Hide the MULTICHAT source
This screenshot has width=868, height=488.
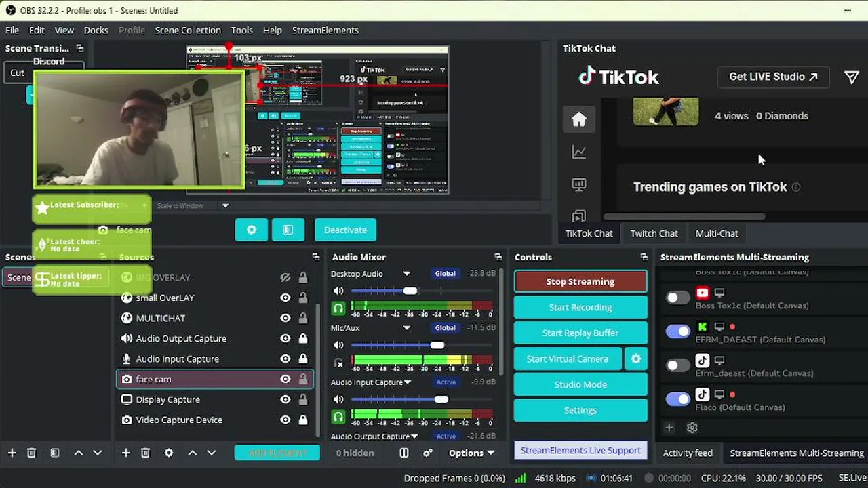[285, 318]
